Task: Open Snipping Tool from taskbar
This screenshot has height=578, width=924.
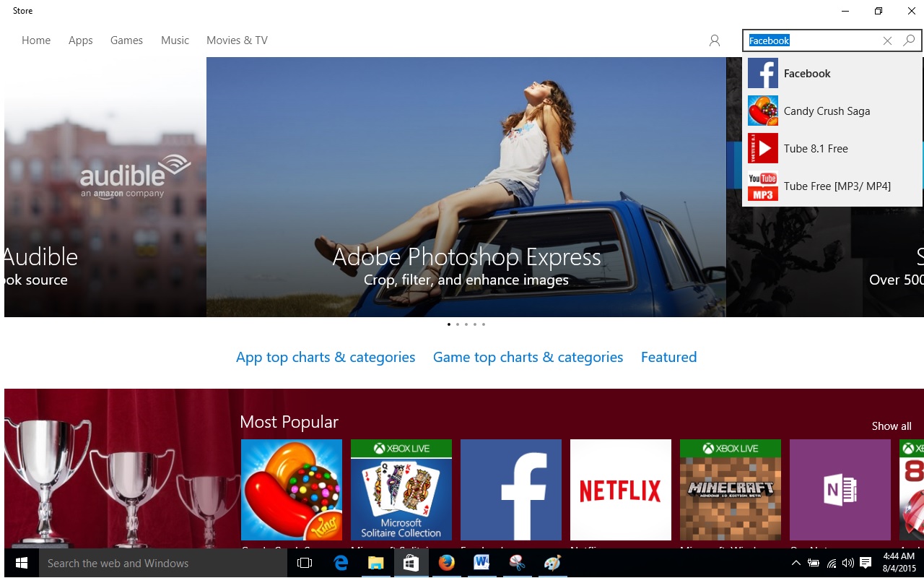Action: click(517, 563)
